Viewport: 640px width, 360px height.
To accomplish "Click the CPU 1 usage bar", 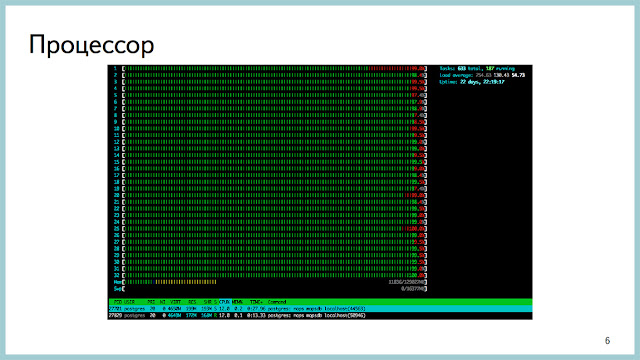I will tap(274, 69).
